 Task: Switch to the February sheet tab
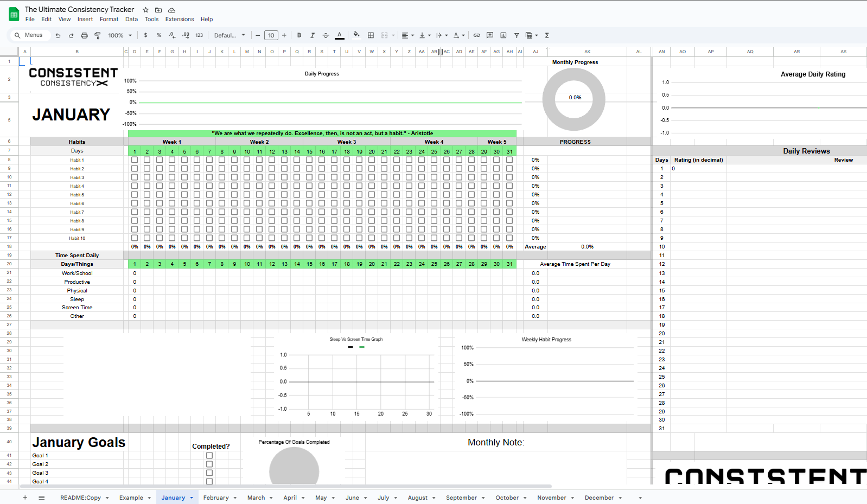tap(216, 498)
